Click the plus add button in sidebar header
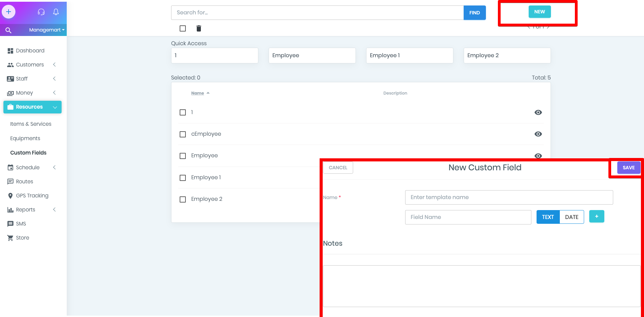 click(x=9, y=12)
